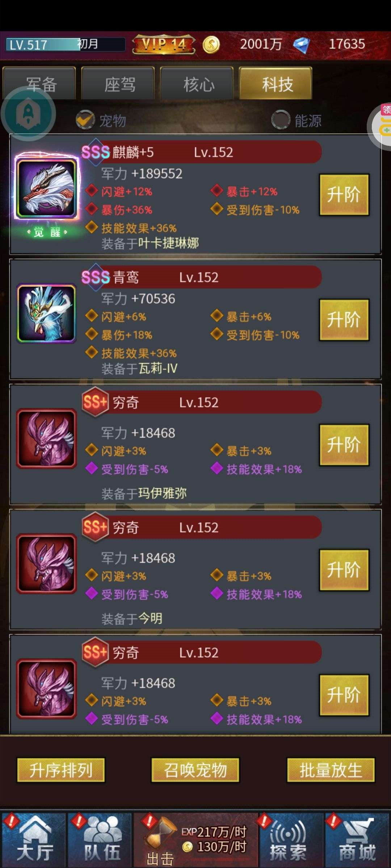Open the 麒麟 pet portrait thumbnail
The height and width of the screenshot is (868, 391).
pos(46,188)
